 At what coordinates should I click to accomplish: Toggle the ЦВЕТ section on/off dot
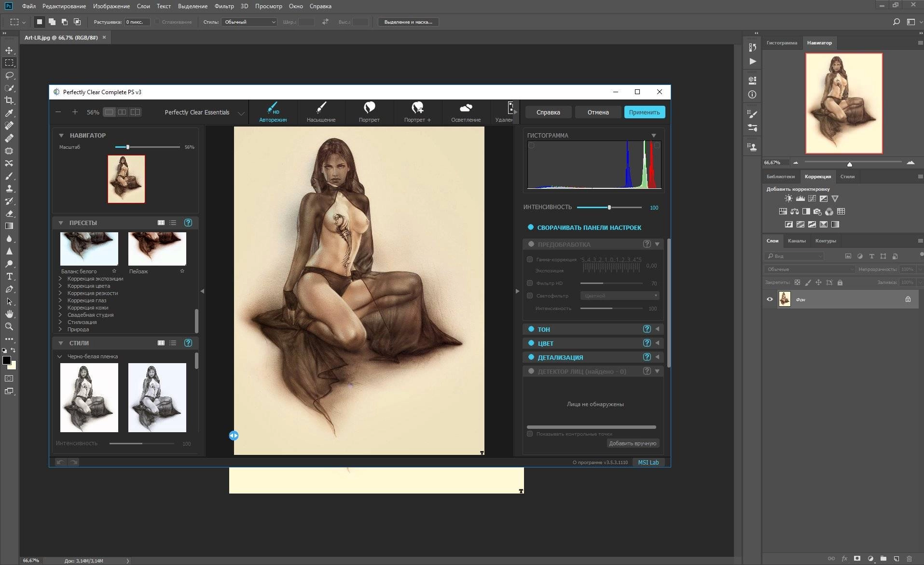pyautogui.click(x=531, y=343)
